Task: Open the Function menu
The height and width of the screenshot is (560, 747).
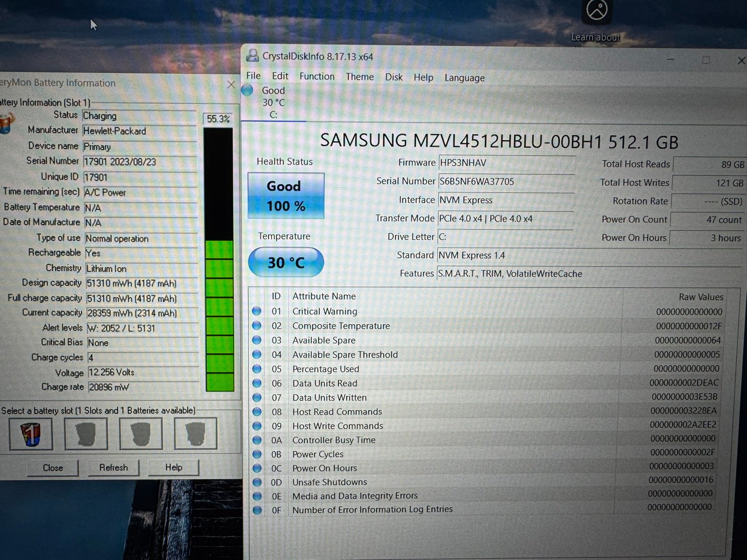Action: [317, 77]
